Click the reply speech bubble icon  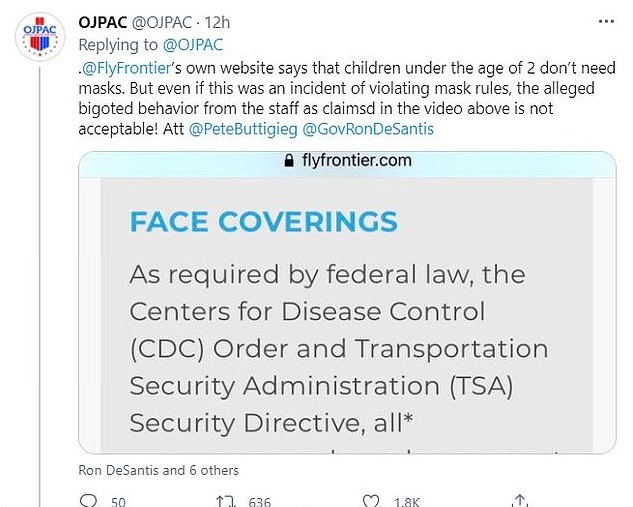point(86,501)
